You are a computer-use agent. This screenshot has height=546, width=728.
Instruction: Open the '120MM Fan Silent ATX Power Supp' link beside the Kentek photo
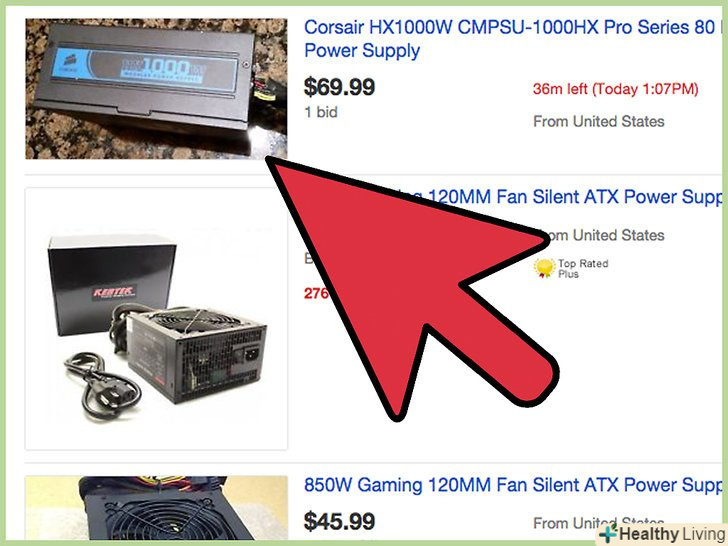pyautogui.click(x=574, y=197)
